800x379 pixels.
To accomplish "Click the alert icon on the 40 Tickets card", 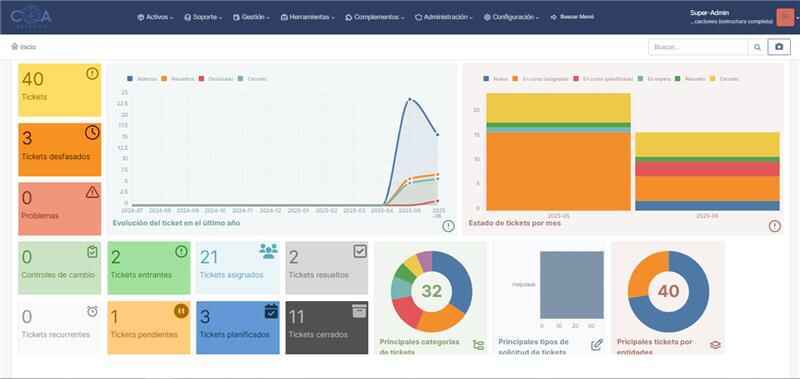I will (92, 74).
